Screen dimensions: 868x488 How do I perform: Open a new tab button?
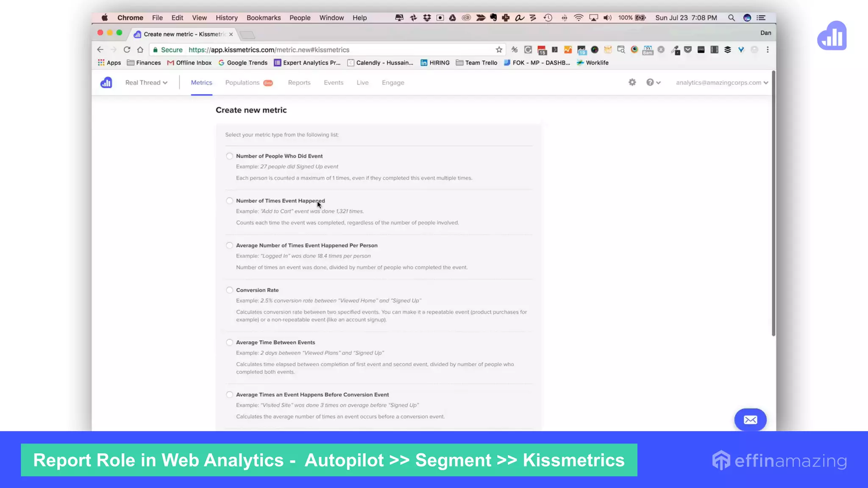(247, 34)
